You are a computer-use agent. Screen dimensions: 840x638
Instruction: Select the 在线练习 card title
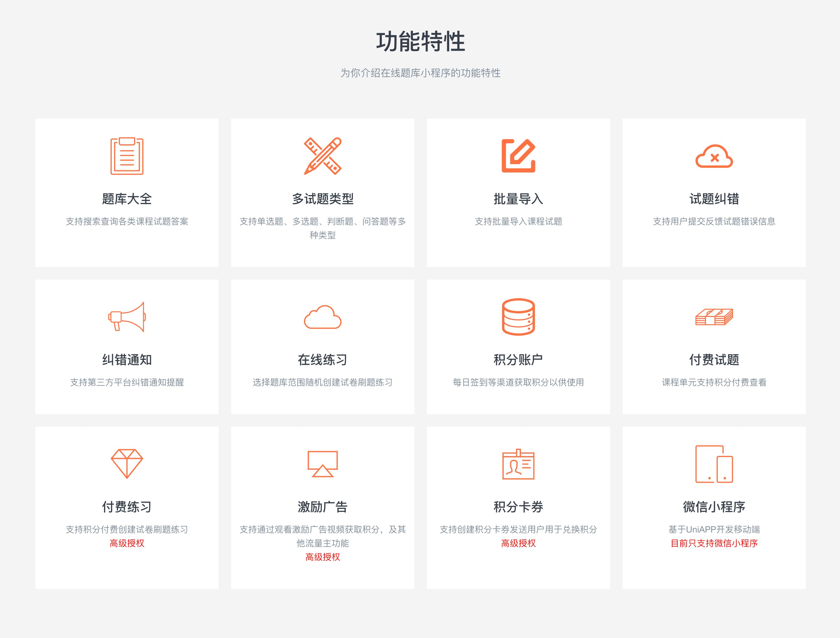323,359
